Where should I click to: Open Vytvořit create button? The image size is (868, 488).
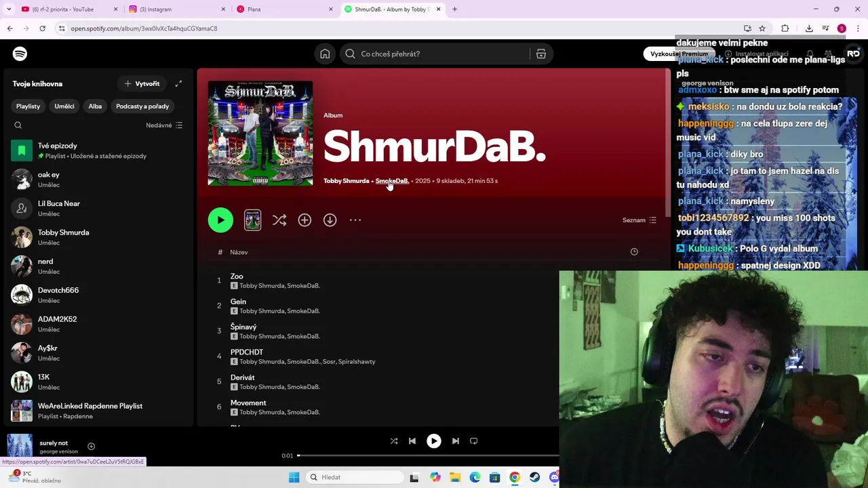point(142,83)
